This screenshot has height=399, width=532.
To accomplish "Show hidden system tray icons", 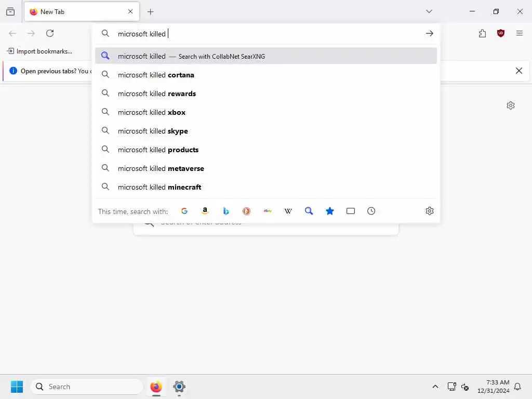I will point(435,387).
